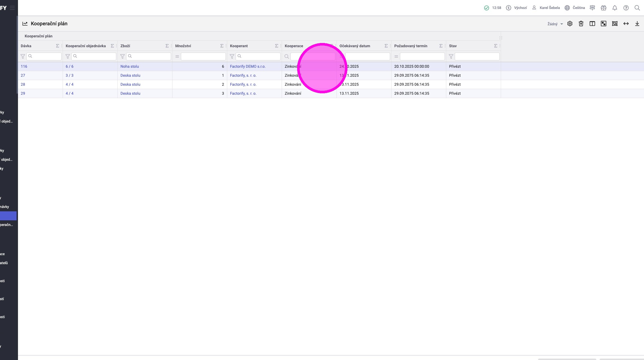Click the Kooperant filter search field
Image resolution: width=644 pixels, height=360 pixels.
pos(258,56)
